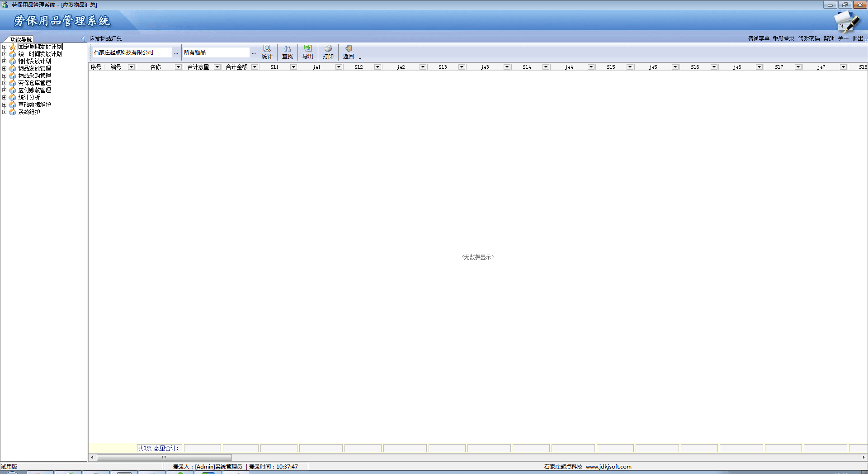This screenshot has height=474, width=868.
Task: Click the 系统维护 tree icon
Action: [13, 112]
